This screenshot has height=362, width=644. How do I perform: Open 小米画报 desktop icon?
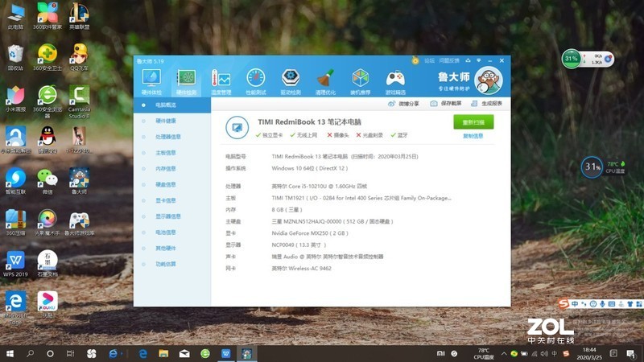coord(15,99)
